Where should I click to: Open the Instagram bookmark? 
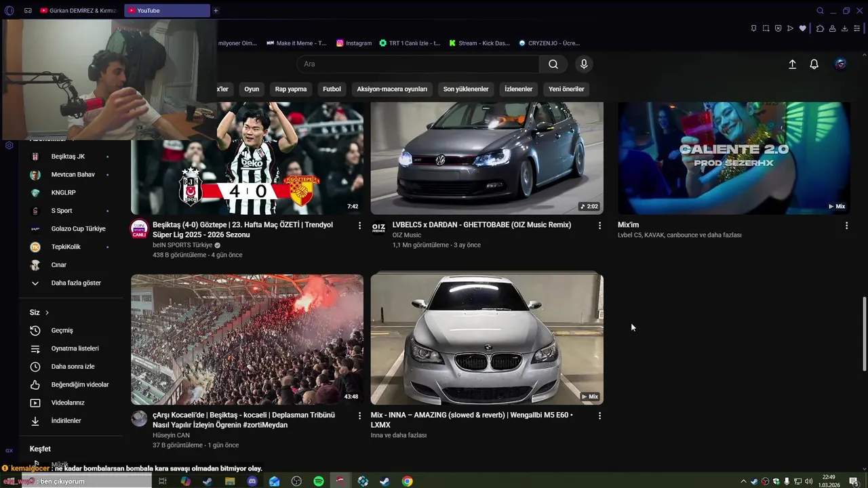tap(354, 43)
